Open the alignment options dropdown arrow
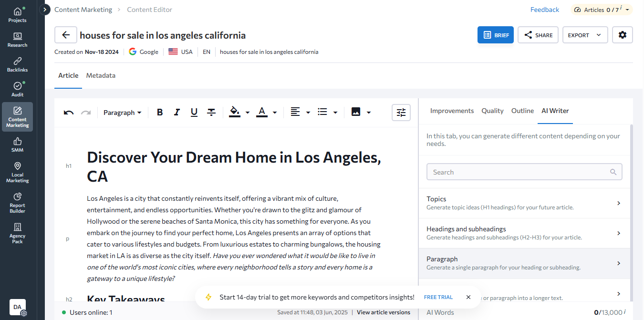644x320 pixels. [x=308, y=113]
